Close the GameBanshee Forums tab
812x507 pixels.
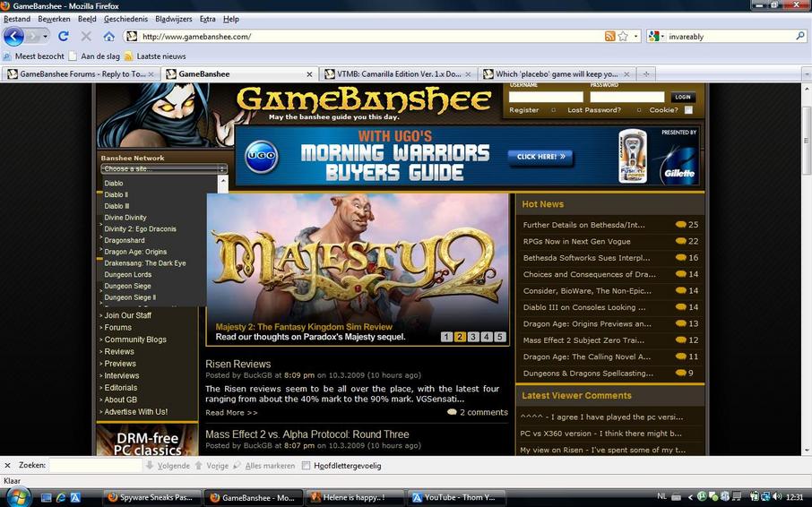151,74
